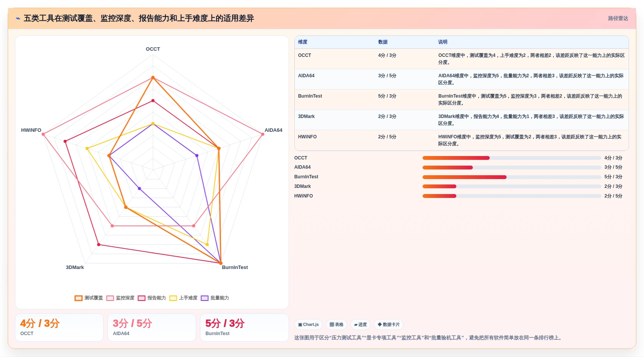Toggle the 上手难度 legend swatch
Screen dimensions: 644x357
(x=173, y=298)
